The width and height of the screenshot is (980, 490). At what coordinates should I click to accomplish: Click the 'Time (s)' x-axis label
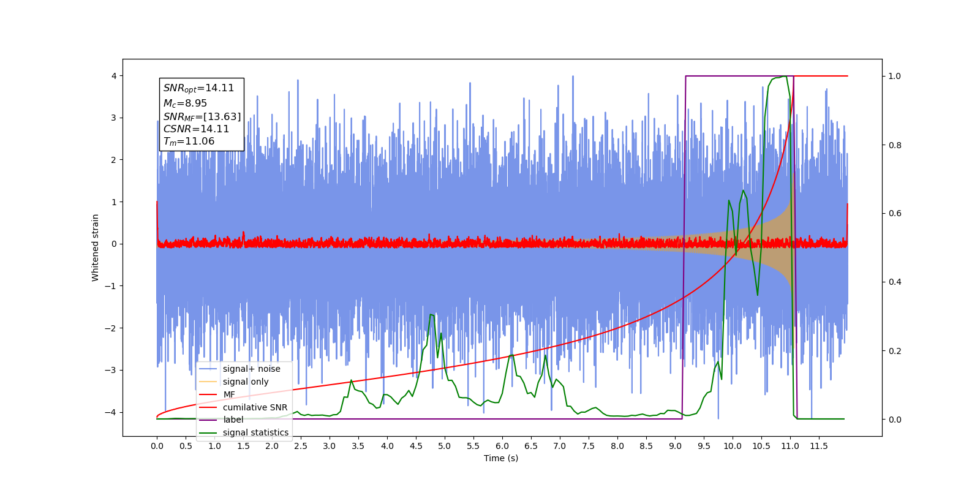click(x=501, y=458)
